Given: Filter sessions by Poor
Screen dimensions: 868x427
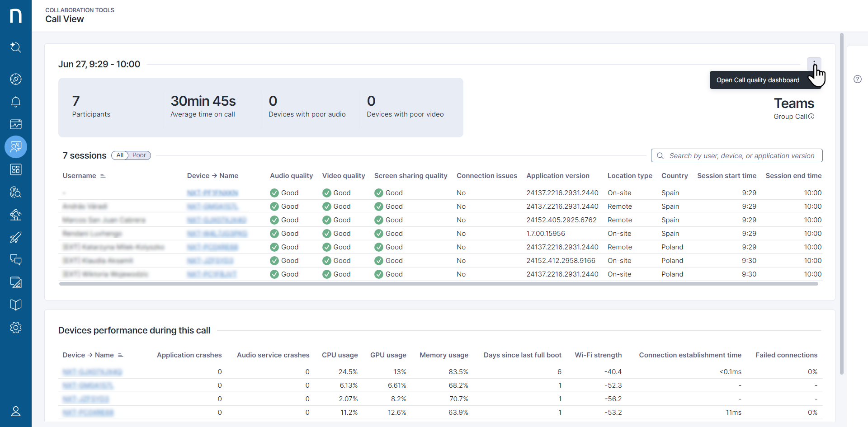Looking at the screenshot, I should click(x=139, y=155).
